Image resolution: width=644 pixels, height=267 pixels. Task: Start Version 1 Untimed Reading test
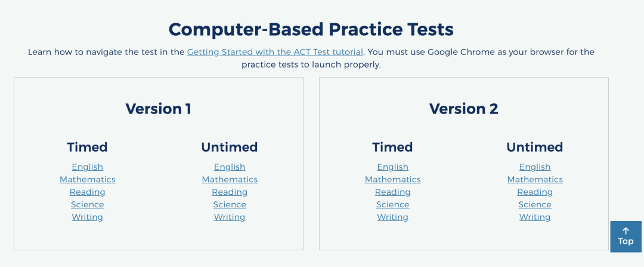click(x=230, y=192)
